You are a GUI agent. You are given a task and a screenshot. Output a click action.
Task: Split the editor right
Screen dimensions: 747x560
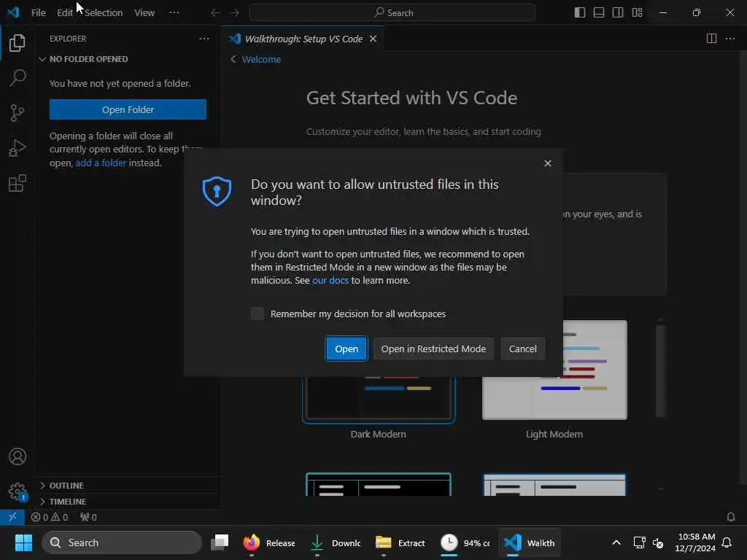pyautogui.click(x=711, y=39)
